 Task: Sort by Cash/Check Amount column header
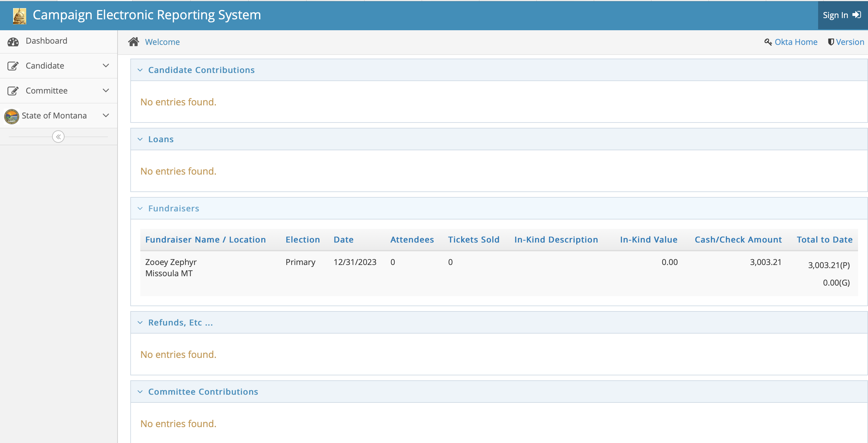point(738,239)
